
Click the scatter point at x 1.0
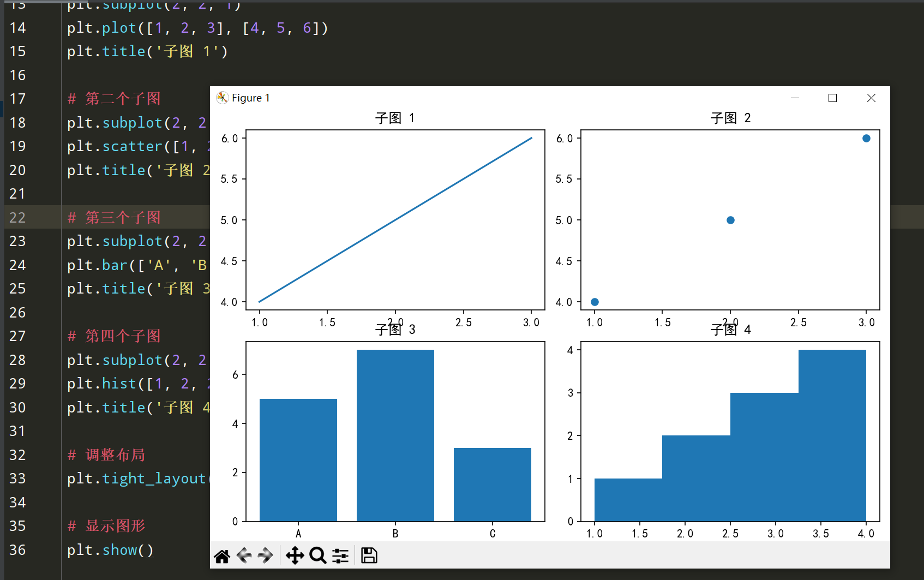click(595, 302)
